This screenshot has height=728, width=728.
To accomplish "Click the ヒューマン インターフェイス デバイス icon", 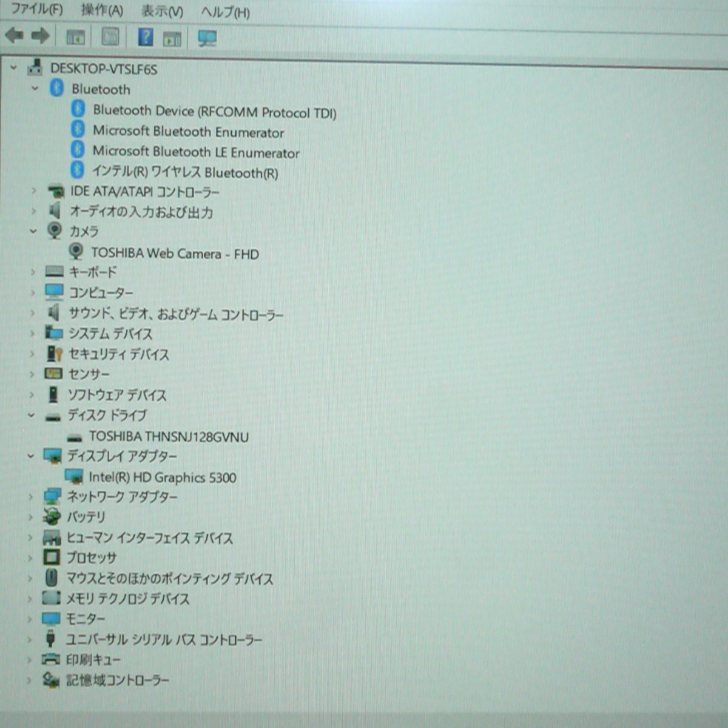I will point(52,538).
